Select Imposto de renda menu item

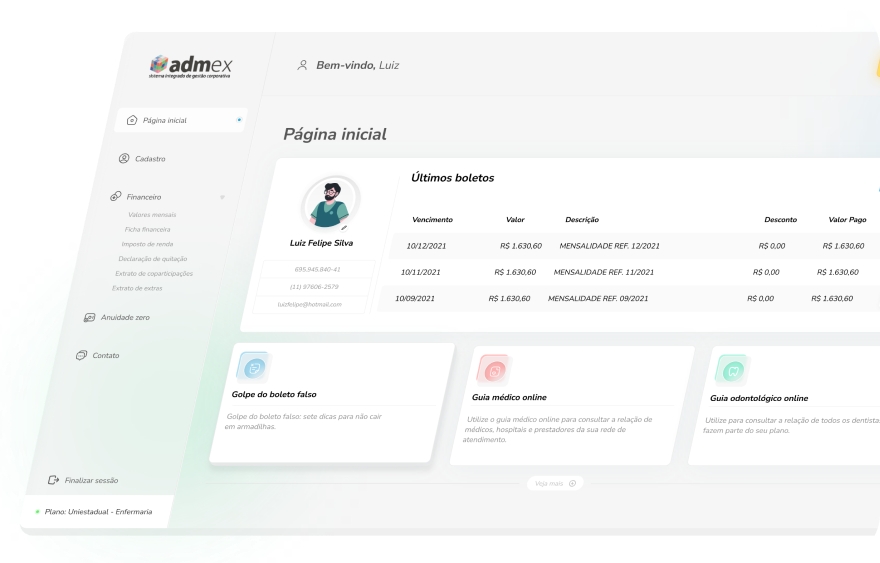click(147, 244)
